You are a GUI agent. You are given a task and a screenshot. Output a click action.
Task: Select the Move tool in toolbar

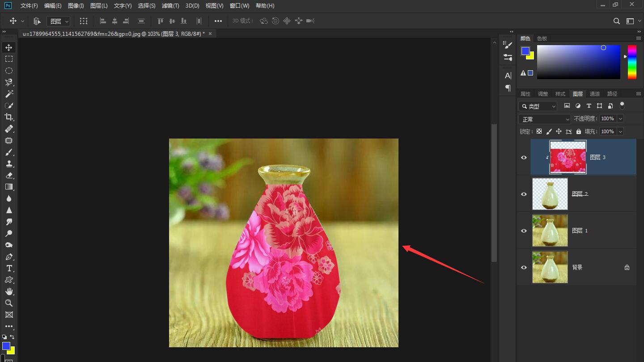(9, 47)
